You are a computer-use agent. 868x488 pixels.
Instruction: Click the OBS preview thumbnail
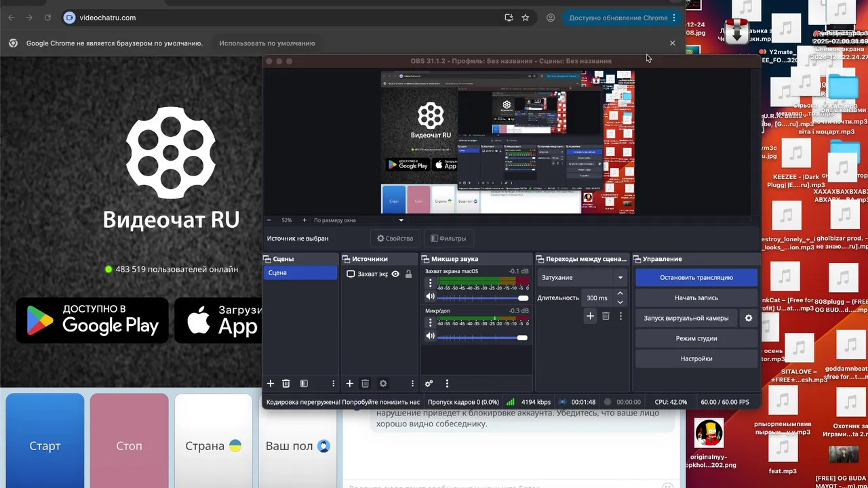[x=507, y=142]
